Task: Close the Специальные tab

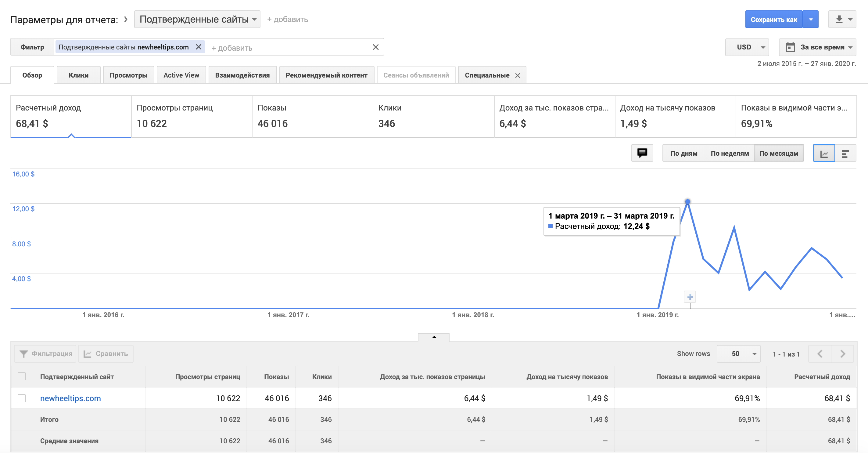Action: [518, 76]
